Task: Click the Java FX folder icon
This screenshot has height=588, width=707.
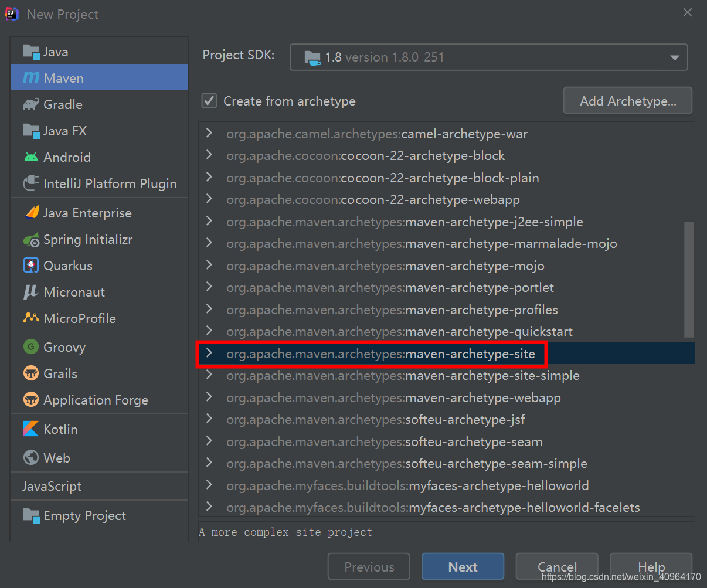Action: (31, 131)
